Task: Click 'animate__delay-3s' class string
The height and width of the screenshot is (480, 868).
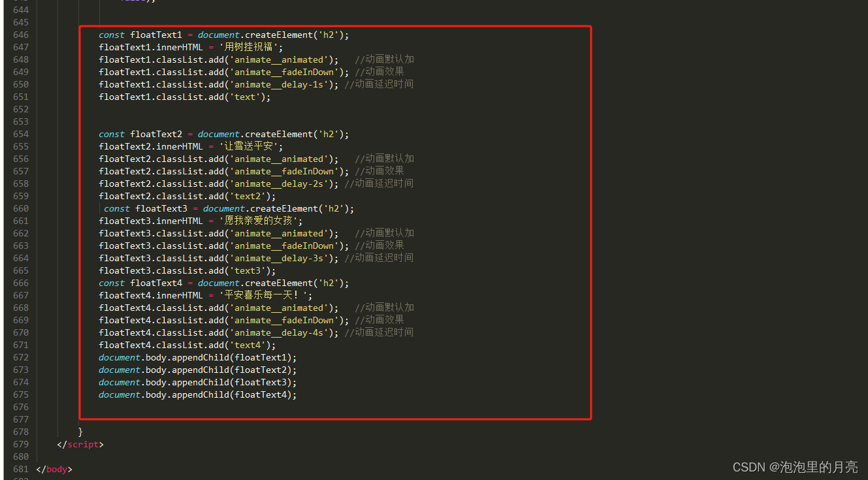Action: [281, 258]
